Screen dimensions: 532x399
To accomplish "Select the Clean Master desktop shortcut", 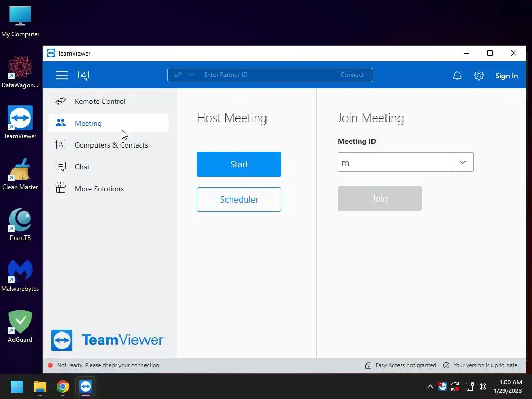I will tap(20, 174).
